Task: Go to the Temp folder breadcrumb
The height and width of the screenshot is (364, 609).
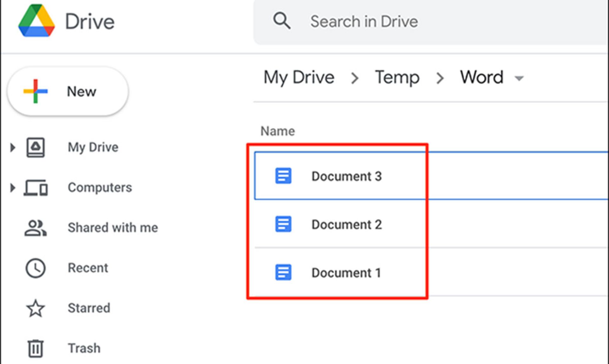Action: pos(397,77)
